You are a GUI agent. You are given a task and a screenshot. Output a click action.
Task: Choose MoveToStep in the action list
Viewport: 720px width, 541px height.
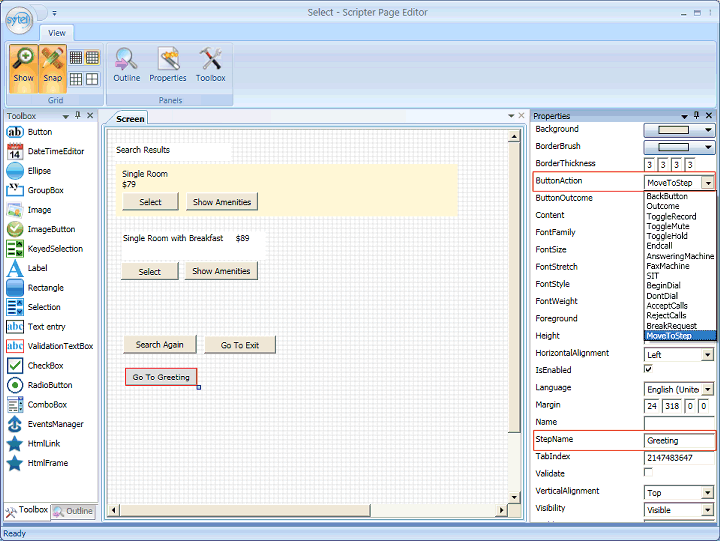click(680, 336)
